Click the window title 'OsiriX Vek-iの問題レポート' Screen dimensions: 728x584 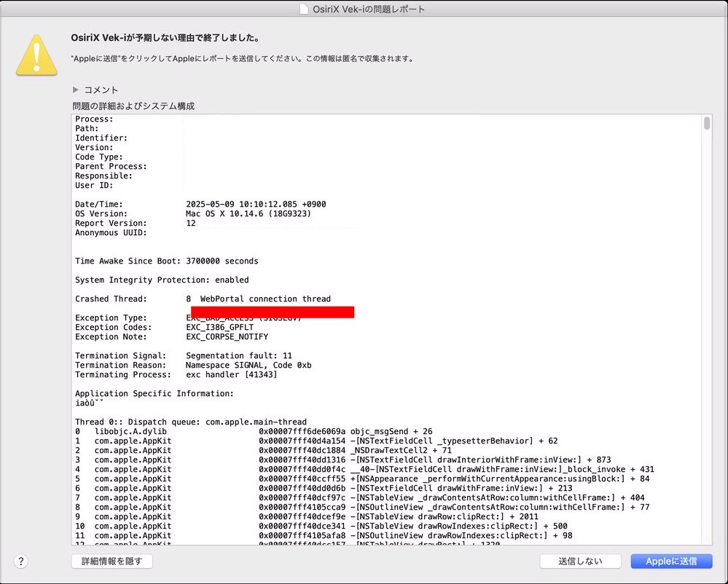369,9
